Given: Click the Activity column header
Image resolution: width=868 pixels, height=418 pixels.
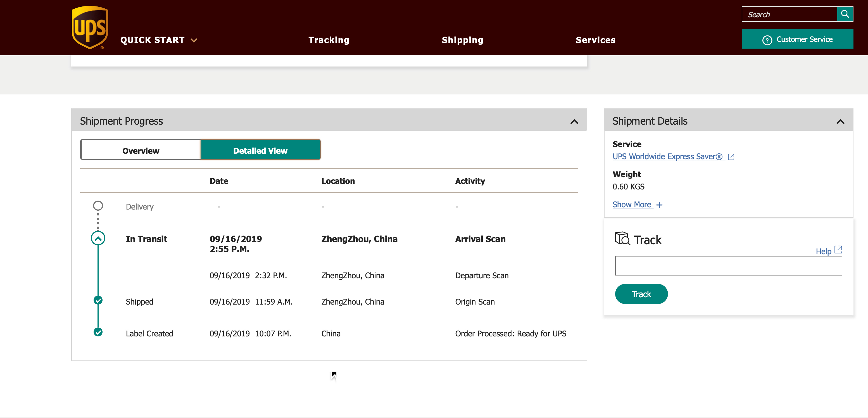Looking at the screenshot, I should 470,181.
